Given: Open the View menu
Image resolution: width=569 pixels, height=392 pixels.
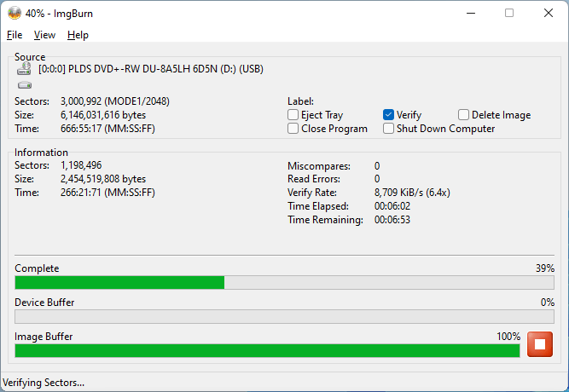Looking at the screenshot, I should [44, 35].
